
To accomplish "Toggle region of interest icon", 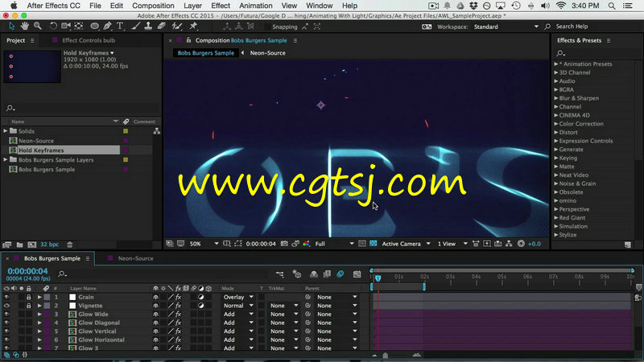I will pyautogui.click(x=238, y=244).
